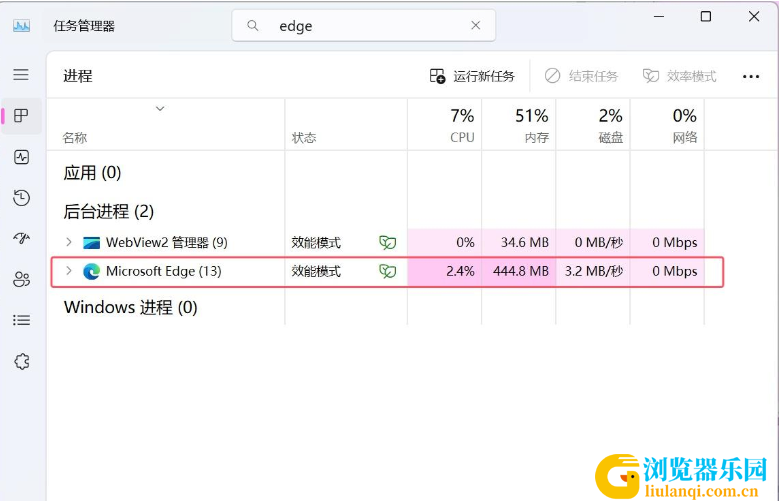This screenshot has width=781, height=501.
Task: Expand the WebView2 管理器 process group
Action: 69,243
